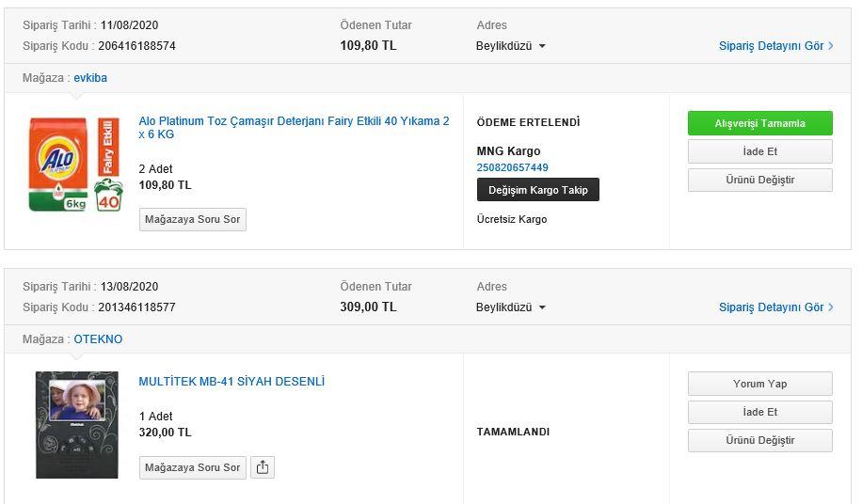The width and height of the screenshot is (862, 504).
Task: Open Sipariş Detayını Gör for order 206416188574
Action: click(775, 46)
